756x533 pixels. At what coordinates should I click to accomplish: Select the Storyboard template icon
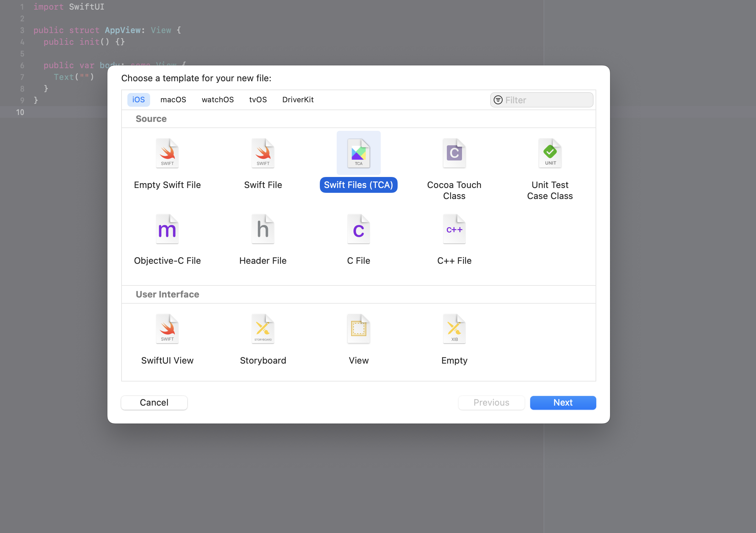263,329
